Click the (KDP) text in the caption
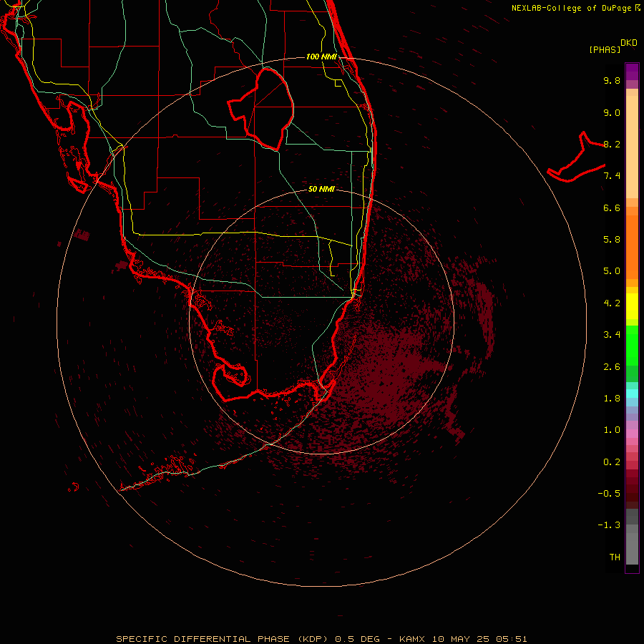 (312, 639)
